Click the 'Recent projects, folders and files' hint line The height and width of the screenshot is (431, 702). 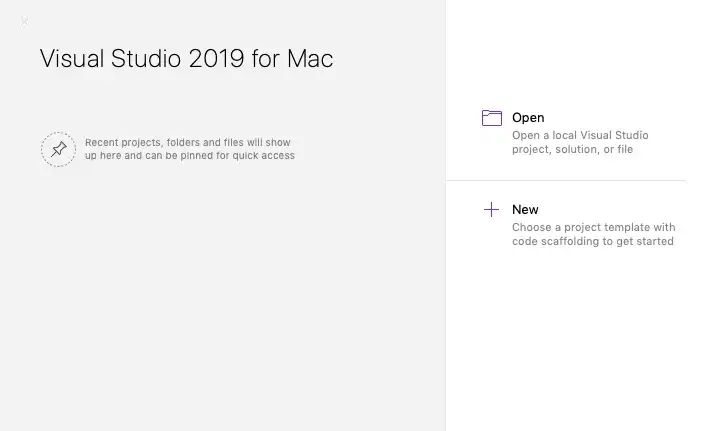[x=187, y=143]
